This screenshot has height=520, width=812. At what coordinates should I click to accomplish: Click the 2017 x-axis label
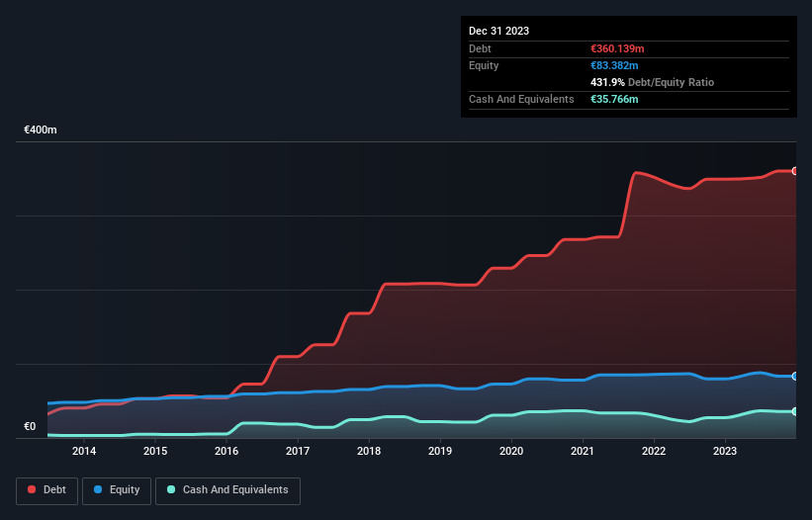pos(298,451)
